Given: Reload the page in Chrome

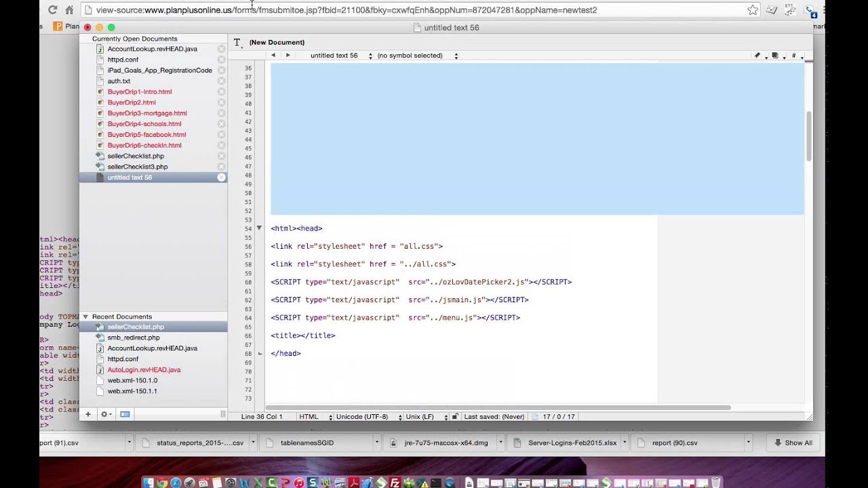Looking at the screenshot, I should [53, 10].
